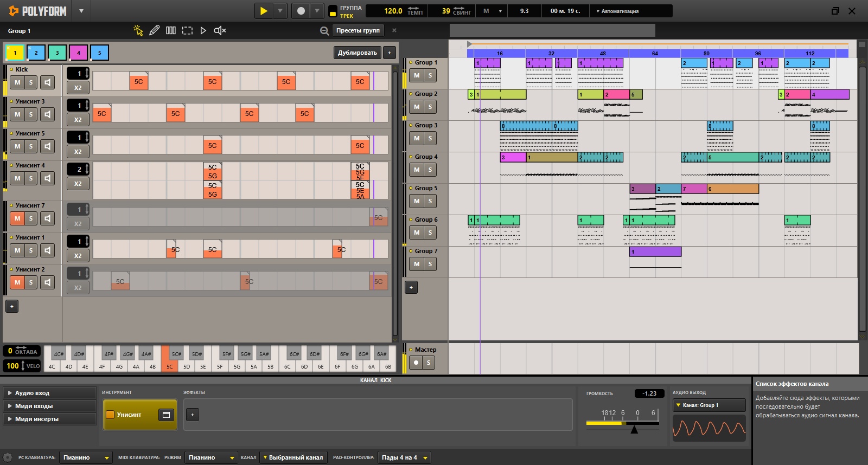Close the group presets with X

point(394,30)
